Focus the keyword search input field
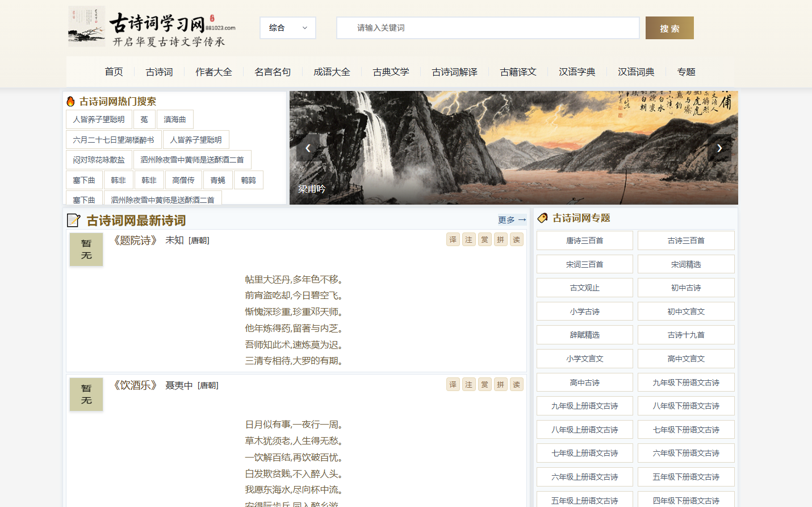Screen dimensions: 812x507 click(x=488, y=28)
